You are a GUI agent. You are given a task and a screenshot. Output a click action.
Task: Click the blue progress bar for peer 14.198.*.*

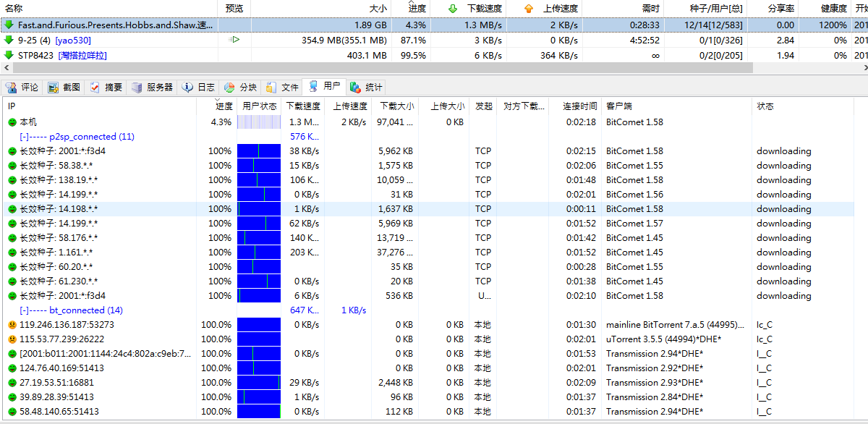pyautogui.click(x=258, y=209)
